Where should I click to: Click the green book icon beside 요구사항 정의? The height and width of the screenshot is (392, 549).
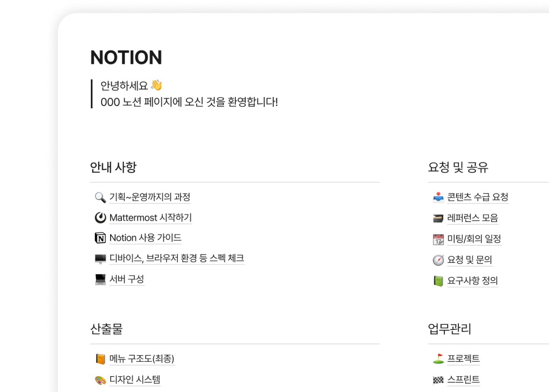[x=438, y=281]
